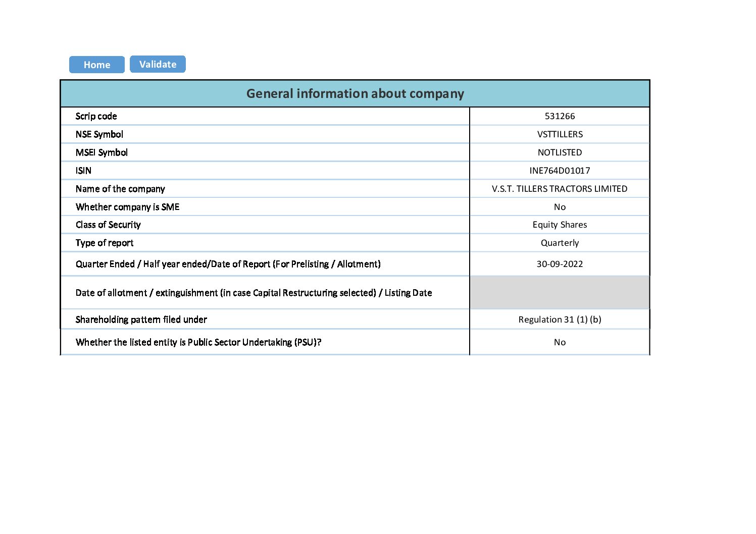Click the Quarter Ended / Half year ended label

point(228,264)
